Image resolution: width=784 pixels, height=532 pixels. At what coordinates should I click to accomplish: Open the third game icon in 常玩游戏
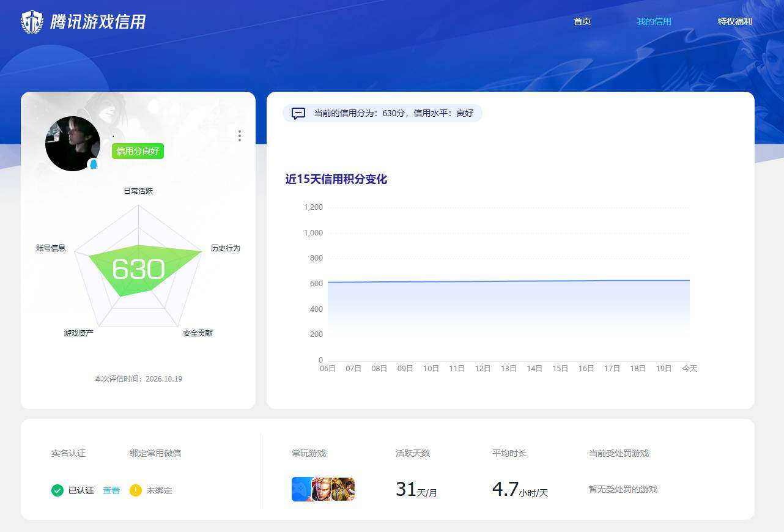(343, 489)
